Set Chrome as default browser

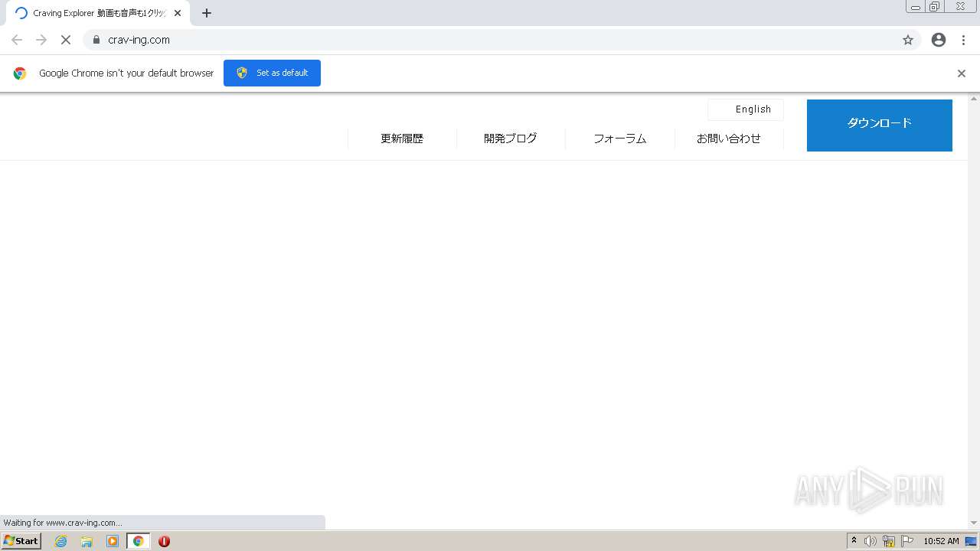(x=272, y=73)
